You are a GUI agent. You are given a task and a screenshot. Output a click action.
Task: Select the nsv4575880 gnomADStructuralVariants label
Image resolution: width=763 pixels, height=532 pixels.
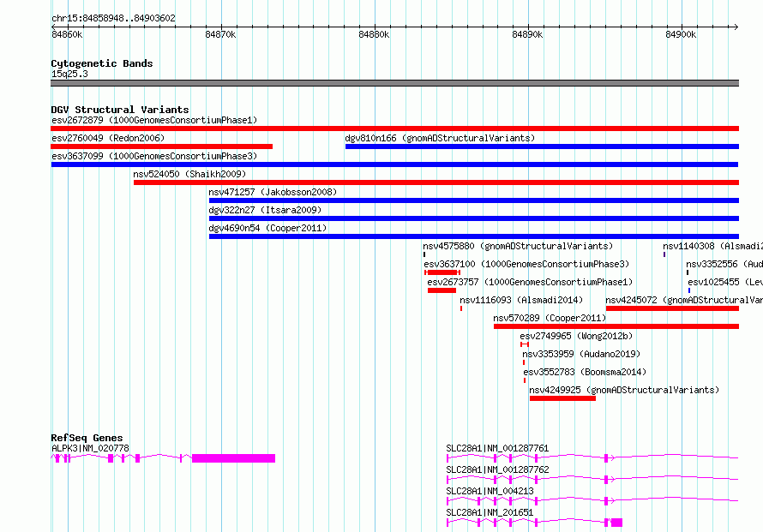(x=518, y=246)
